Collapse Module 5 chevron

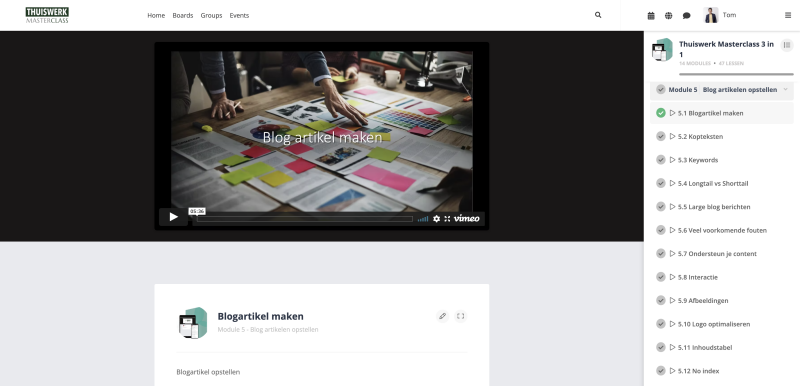pyautogui.click(x=785, y=90)
